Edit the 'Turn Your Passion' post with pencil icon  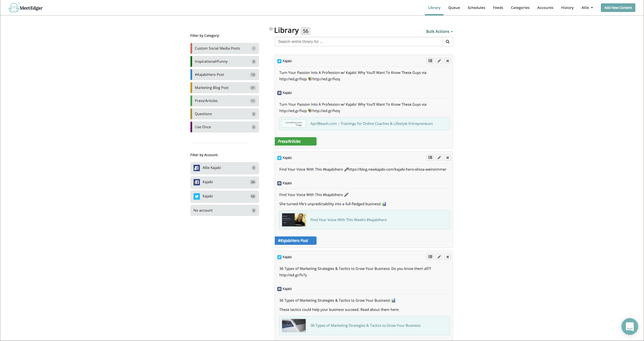[439, 61]
